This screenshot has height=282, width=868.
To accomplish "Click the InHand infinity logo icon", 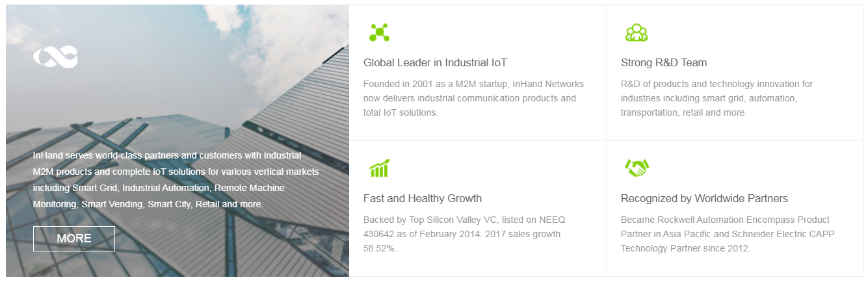I will pyautogui.click(x=55, y=57).
